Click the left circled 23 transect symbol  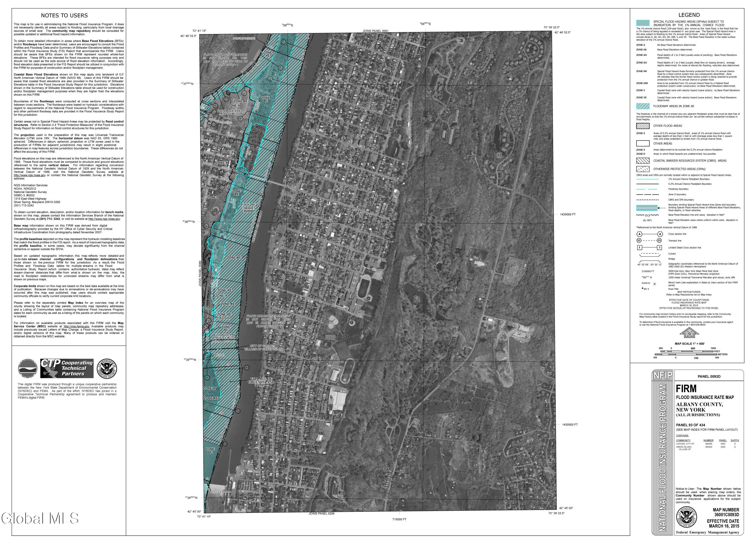point(639,241)
